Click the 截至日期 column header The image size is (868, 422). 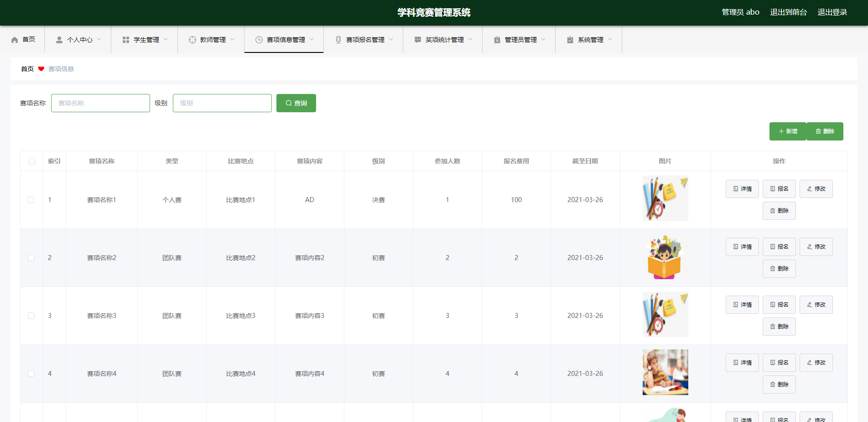pyautogui.click(x=585, y=161)
